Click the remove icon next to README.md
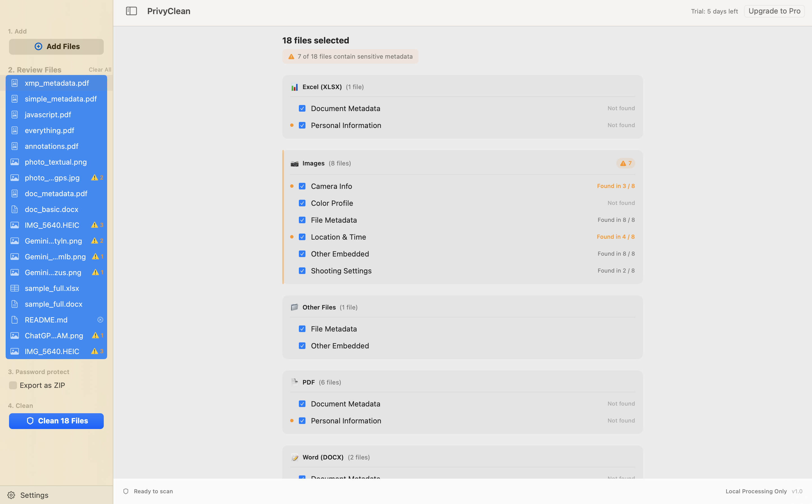812x504 pixels. pyautogui.click(x=100, y=320)
